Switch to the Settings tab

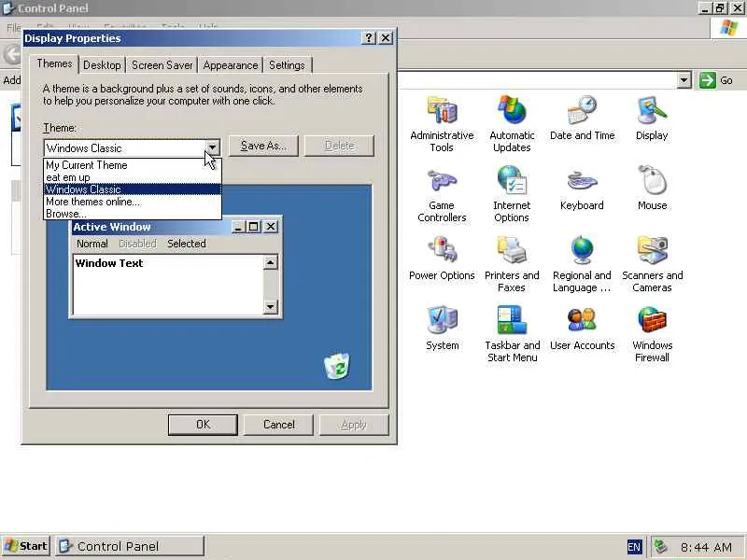[x=287, y=65]
